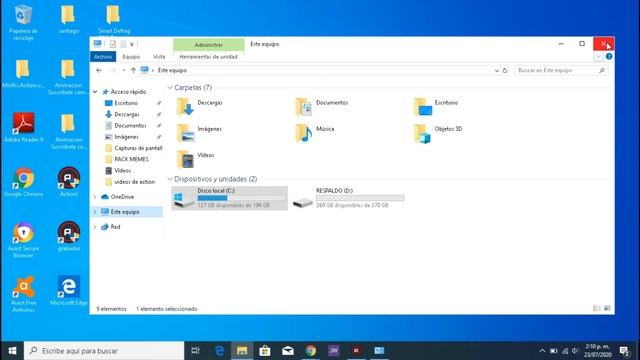640x360 pixels.
Task: Refresh the Este equipo view
Action: (x=505, y=70)
